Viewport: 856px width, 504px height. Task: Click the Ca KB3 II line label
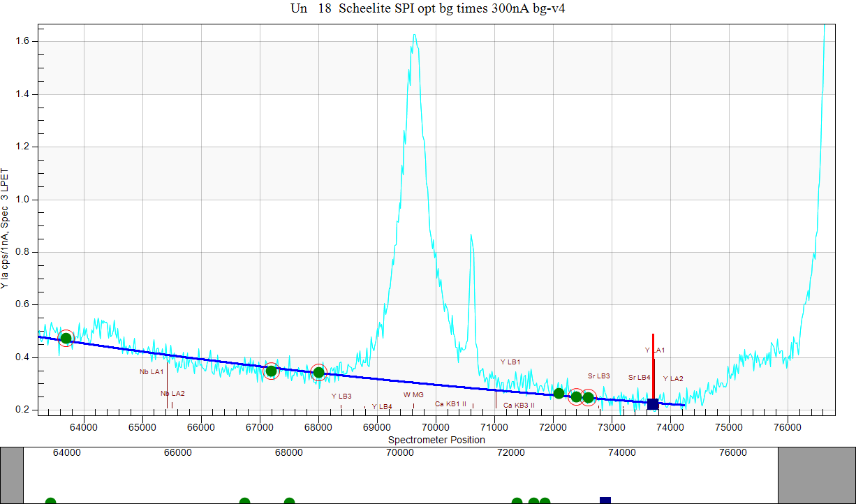pyautogui.click(x=519, y=405)
